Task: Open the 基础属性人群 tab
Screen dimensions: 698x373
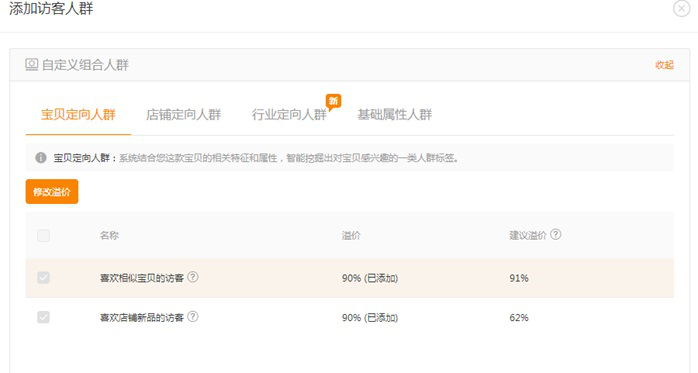Action: tap(394, 114)
